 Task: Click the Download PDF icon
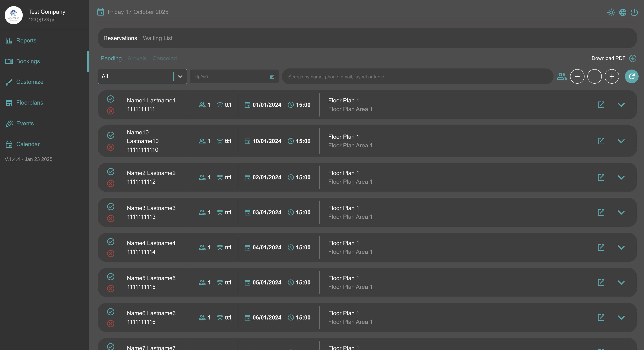(x=633, y=58)
